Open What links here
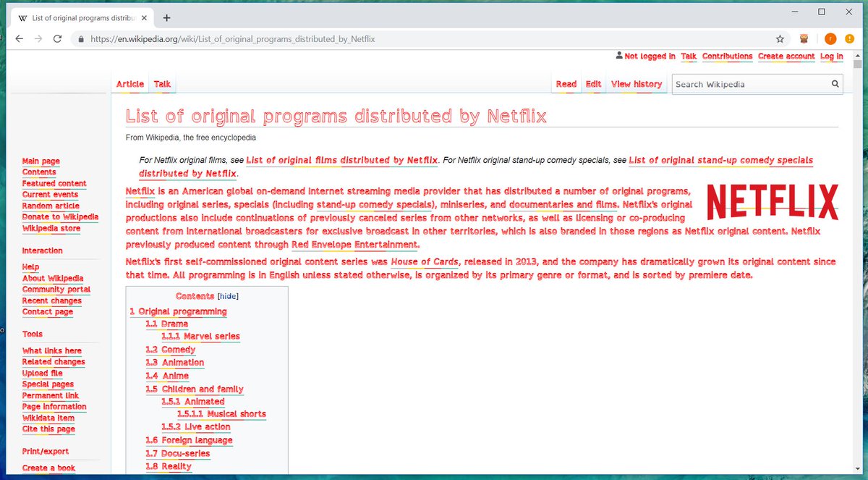868x480 pixels. 52,351
